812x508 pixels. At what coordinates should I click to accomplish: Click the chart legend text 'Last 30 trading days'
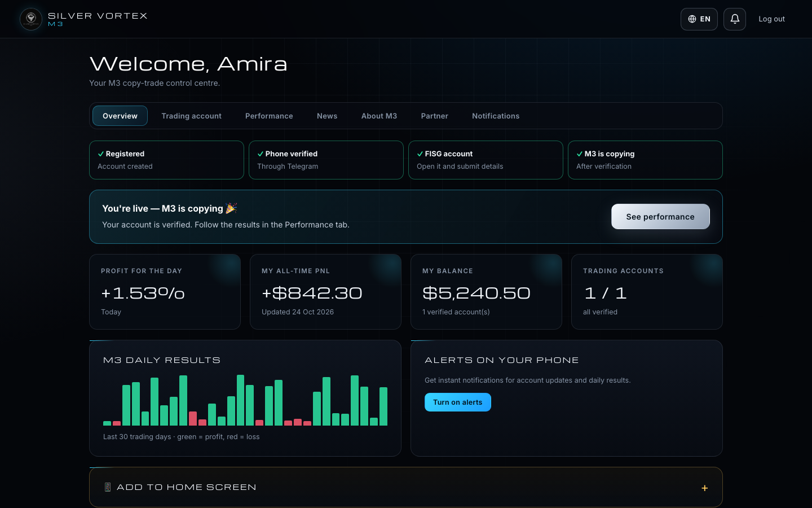coord(137,437)
